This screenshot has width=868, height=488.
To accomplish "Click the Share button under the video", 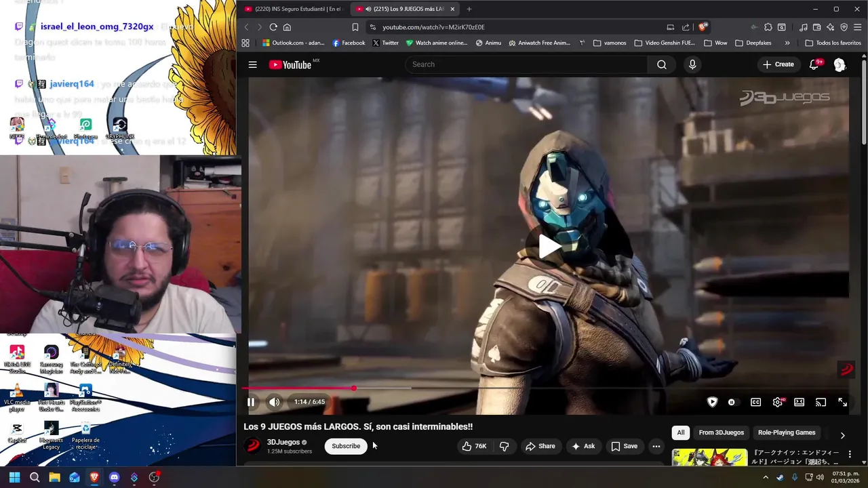I will [540, 446].
